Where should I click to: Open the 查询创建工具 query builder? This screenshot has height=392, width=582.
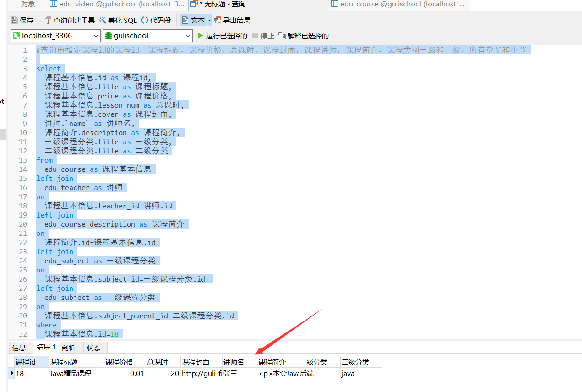[70, 20]
